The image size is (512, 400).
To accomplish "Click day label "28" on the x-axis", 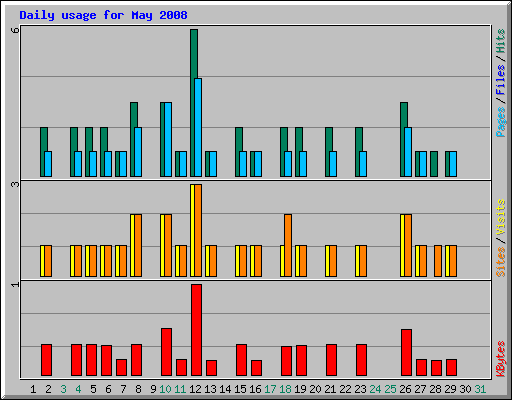I will 435,389.
